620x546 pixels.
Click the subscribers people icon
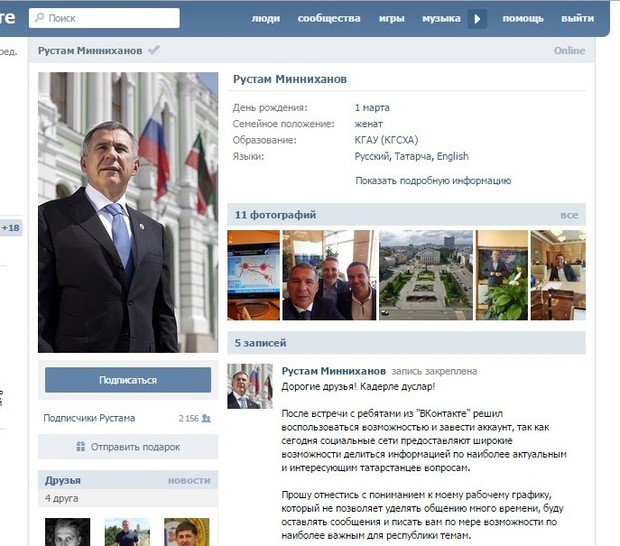pyautogui.click(x=206, y=418)
